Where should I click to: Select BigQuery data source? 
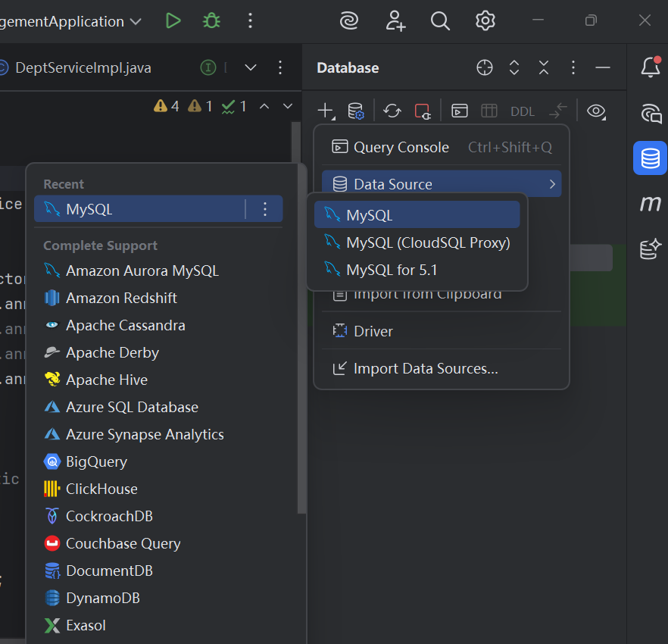tap(158, 461)
